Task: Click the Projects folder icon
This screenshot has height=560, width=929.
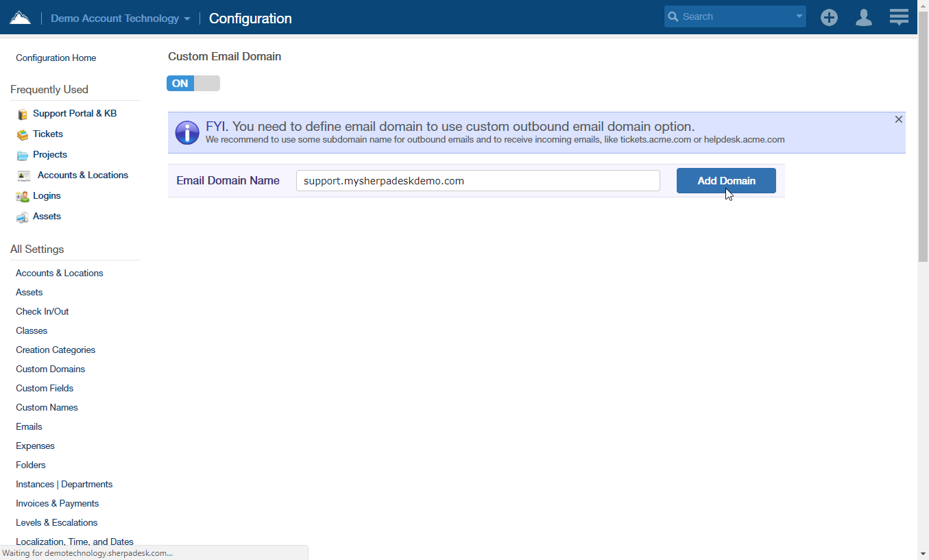Action: pyautogui.click(x=23, y=155)
